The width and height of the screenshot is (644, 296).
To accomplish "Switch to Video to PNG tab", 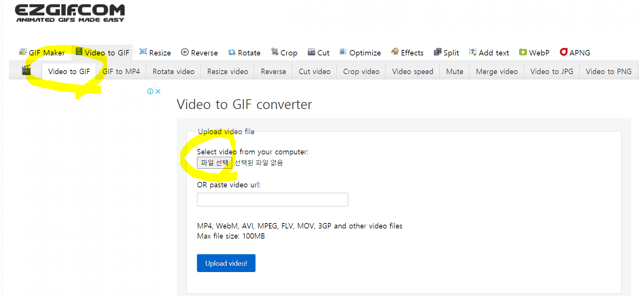I will pyautogui.click(x=609, y=71).
